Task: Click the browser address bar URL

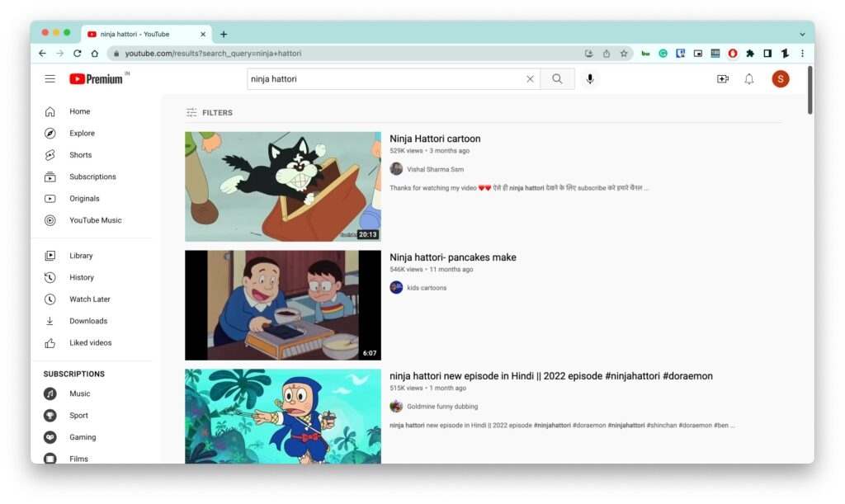Action: (213, 54)
